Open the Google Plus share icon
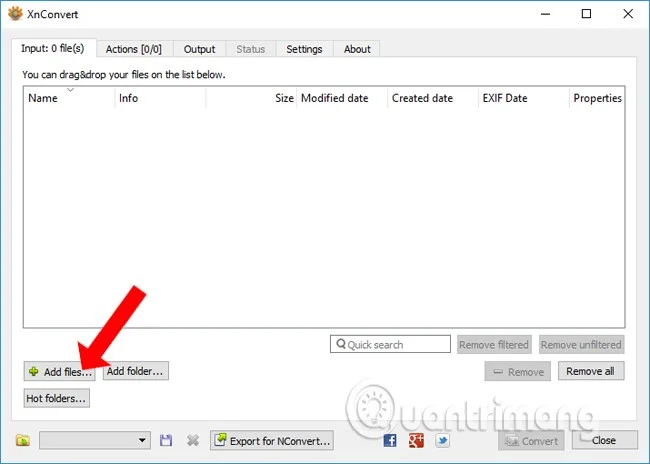 [416, 440]
